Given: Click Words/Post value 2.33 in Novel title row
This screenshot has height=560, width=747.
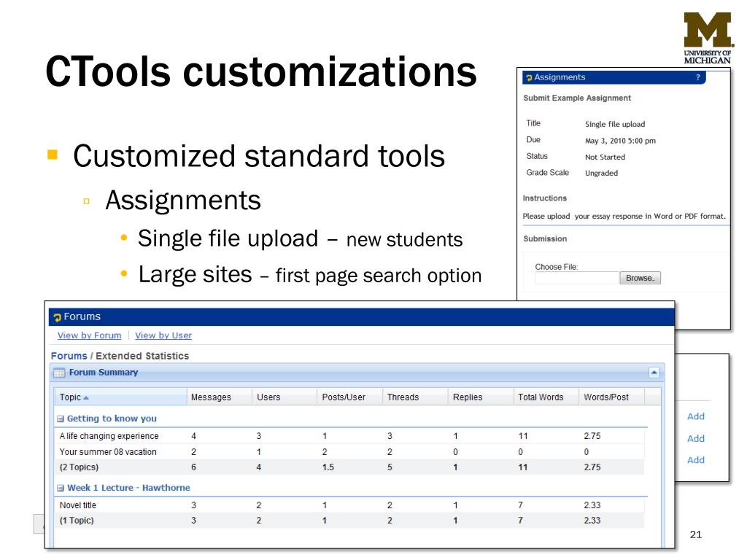Looking at the screenshot, I should 592,505.
